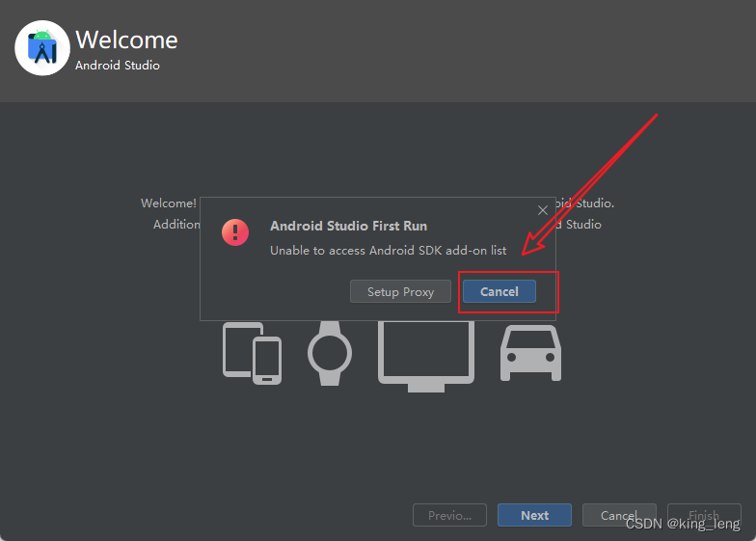Click the wizard Cancel button at bottom
Image resolution: width=756 pixels, height=541 pixels.
[x=619, y=515]
